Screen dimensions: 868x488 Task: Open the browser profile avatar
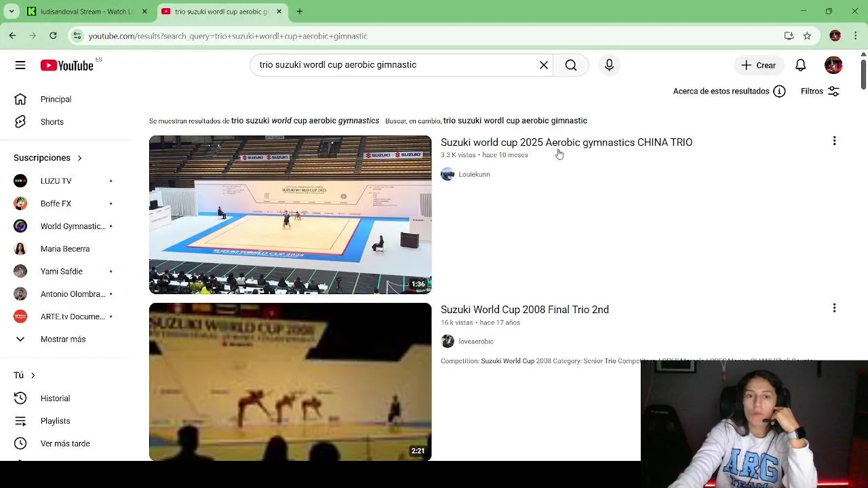coord(835,35)
